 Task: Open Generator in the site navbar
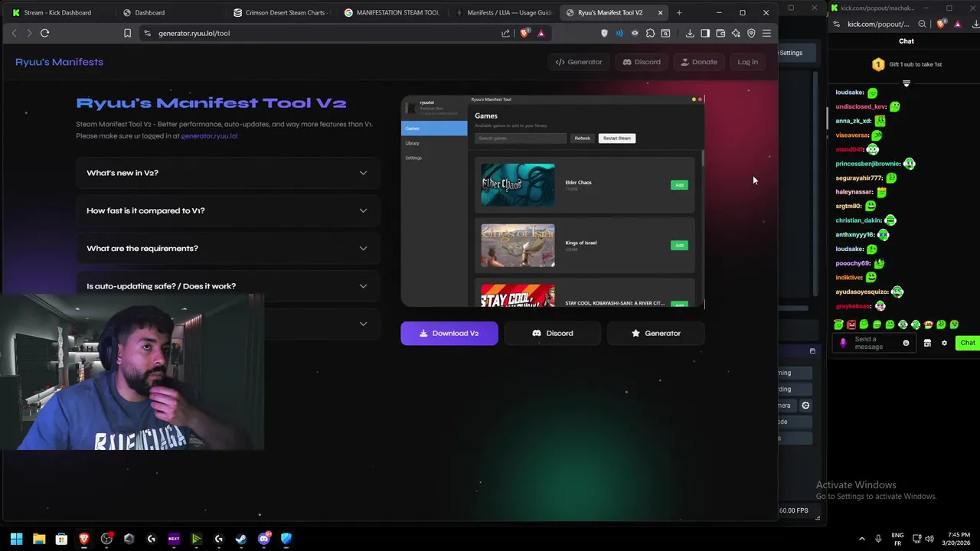pyautogui.click(x=579, y=62)
